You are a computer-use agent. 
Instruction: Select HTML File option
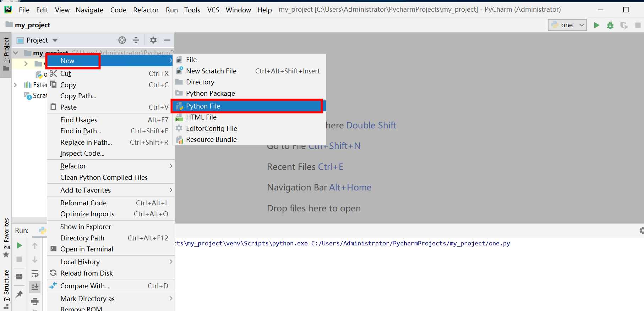249,117
